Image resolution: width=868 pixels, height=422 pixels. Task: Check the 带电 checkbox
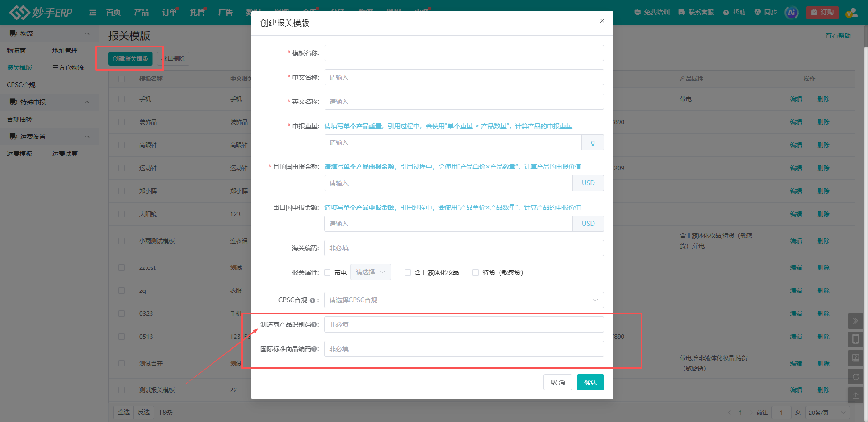[x=327, y=272]
